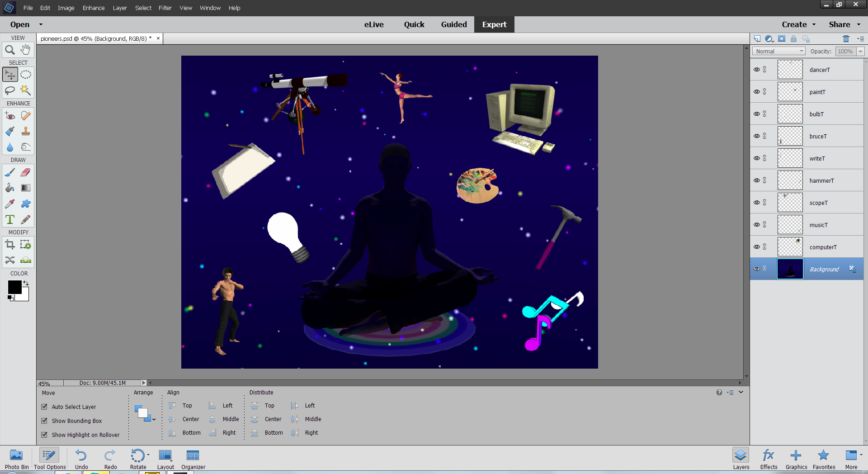Select the Lasso tool
Image resolution: width=868 pixels, height=474 pixels.
(x=10, y=90)
